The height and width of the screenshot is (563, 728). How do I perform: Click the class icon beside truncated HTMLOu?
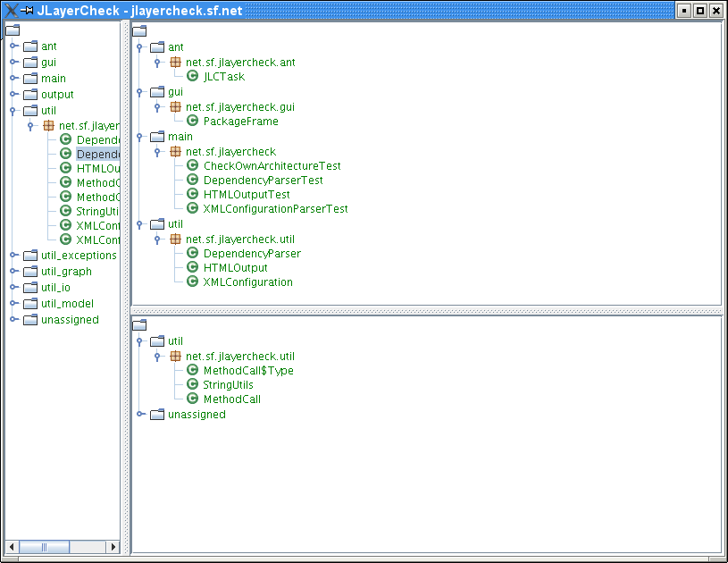tap(66, 168)
